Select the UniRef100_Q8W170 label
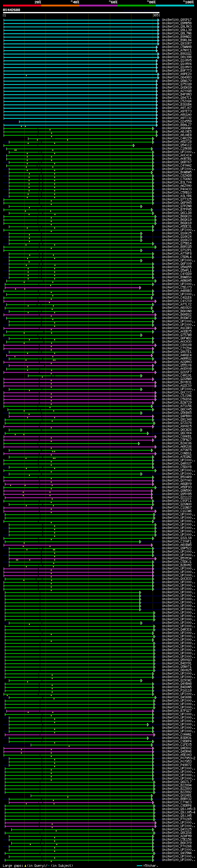The width and height of the screenshot is (197, 868). (x=176, y=81)
